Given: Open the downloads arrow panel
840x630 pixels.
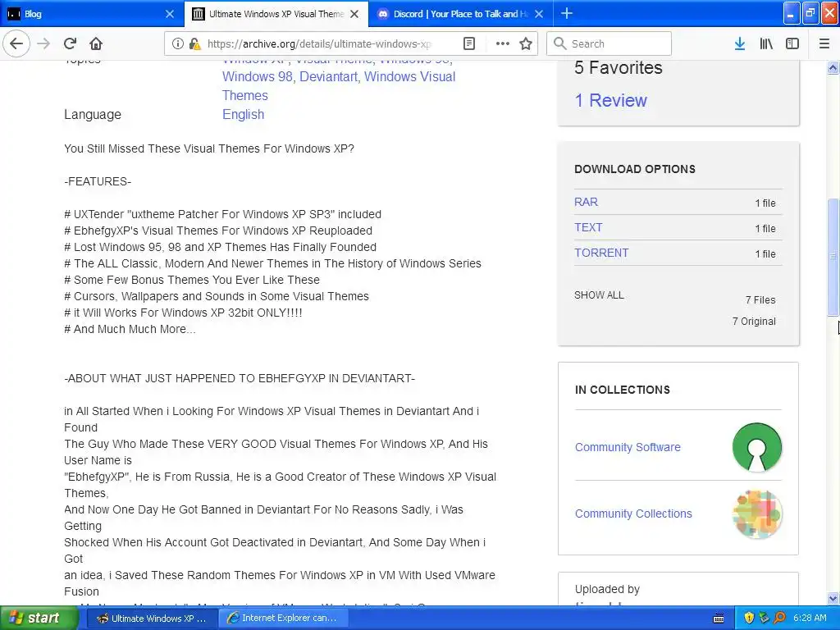Looking at the screenshot, I should [x=739, y=43].
